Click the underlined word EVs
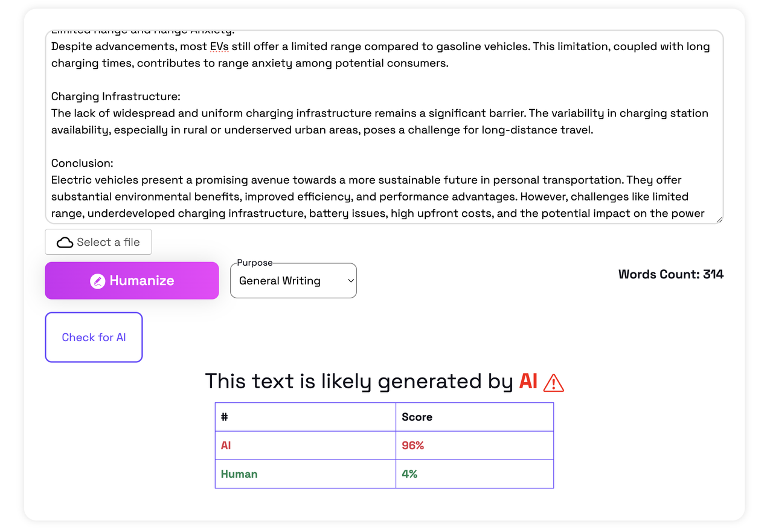The image size is (773, 532). [219, 46]
